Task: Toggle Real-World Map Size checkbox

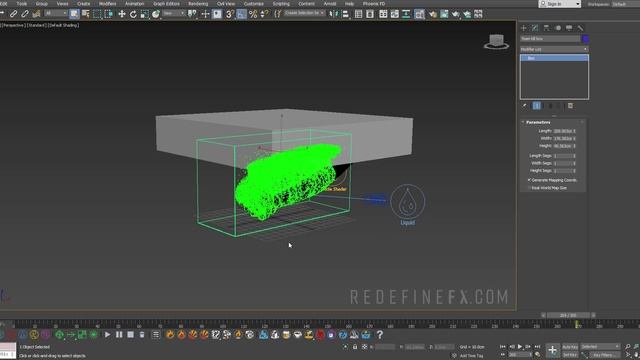Action: 529,188
